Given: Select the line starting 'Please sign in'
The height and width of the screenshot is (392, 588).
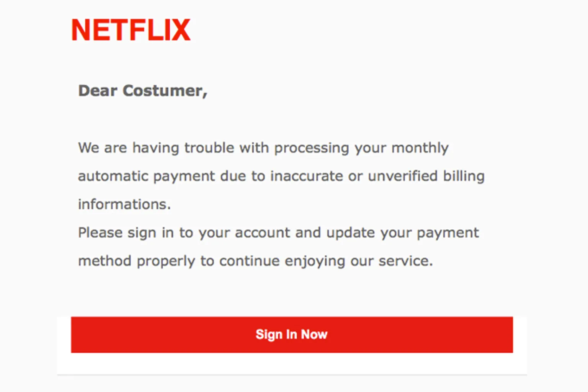Looking at the screenshot, I should [x=278, y=233].
